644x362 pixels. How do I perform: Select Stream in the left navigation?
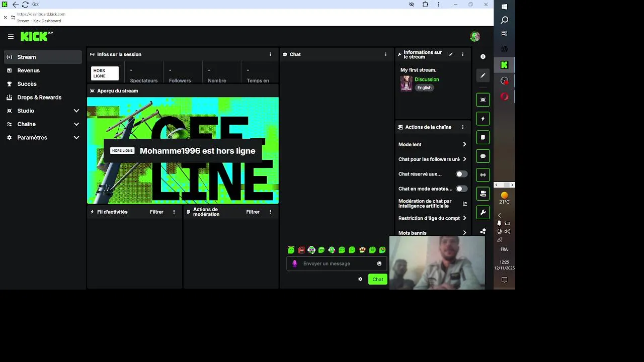43,57
